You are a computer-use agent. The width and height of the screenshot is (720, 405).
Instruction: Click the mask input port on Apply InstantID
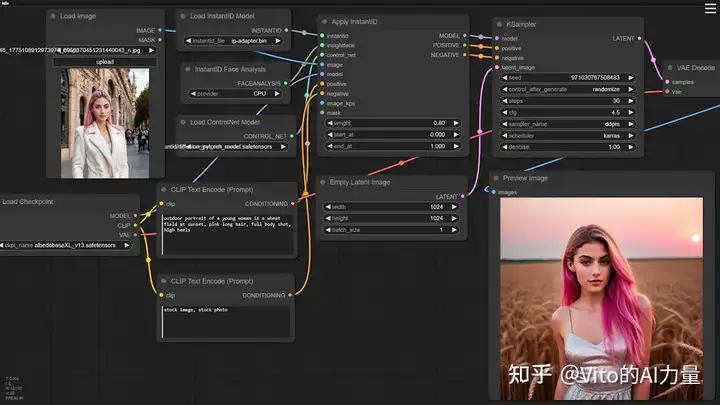coord(322,113)
